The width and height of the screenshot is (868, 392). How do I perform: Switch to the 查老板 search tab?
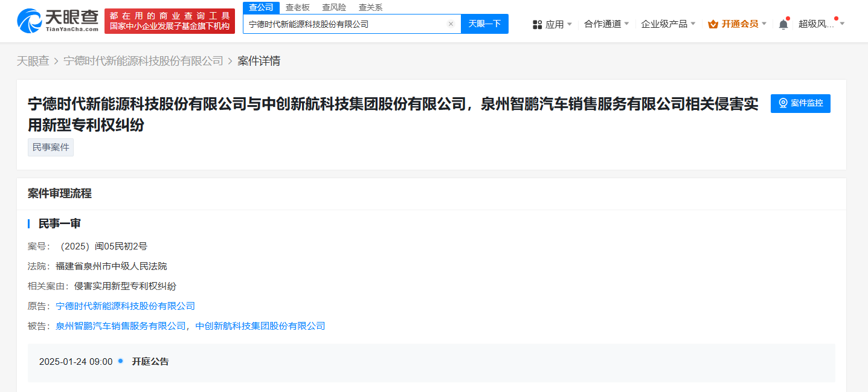point(297,7)
